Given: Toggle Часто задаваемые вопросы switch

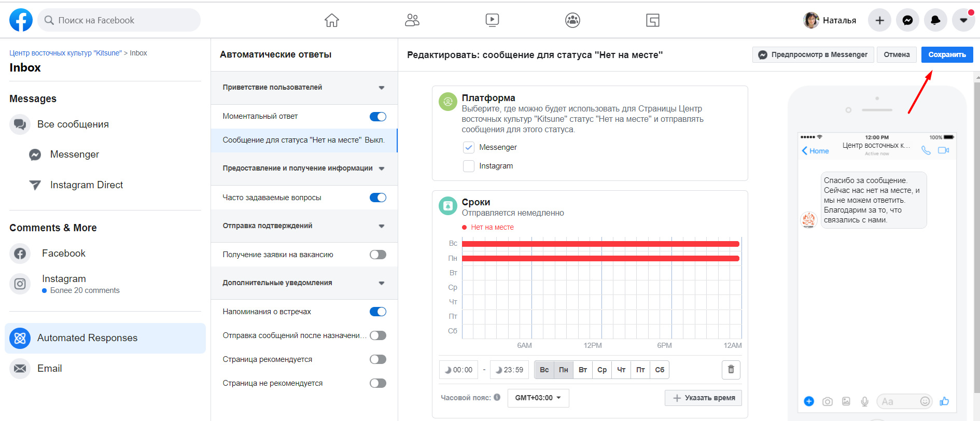Looking at the screenshot, I should point(378,198).
